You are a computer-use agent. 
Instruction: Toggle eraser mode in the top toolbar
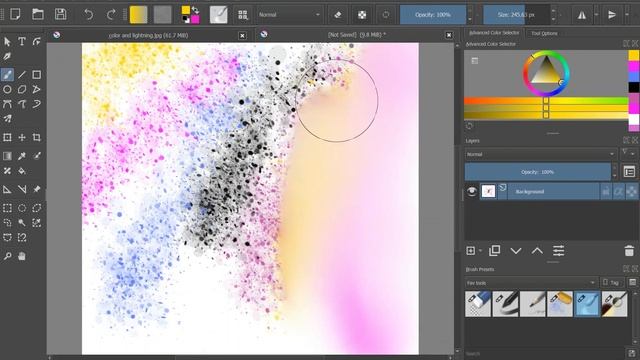[x=338, y=15]
